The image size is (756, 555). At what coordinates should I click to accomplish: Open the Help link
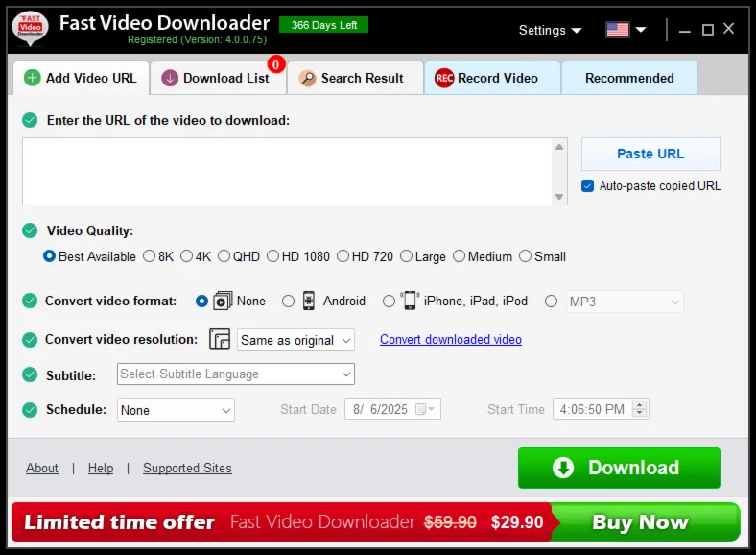[101, 468]
